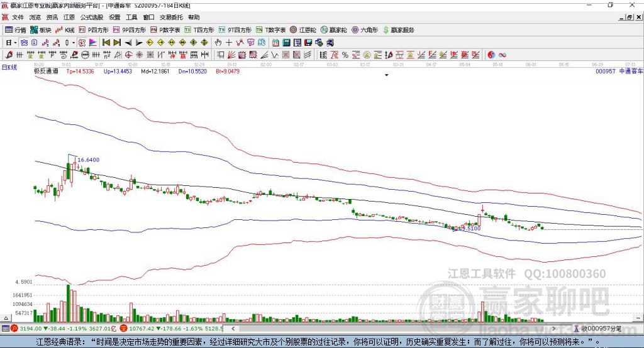Click the 极反通道 indicator name
This screenshot has width=644, height=348.
pos(47,72)
